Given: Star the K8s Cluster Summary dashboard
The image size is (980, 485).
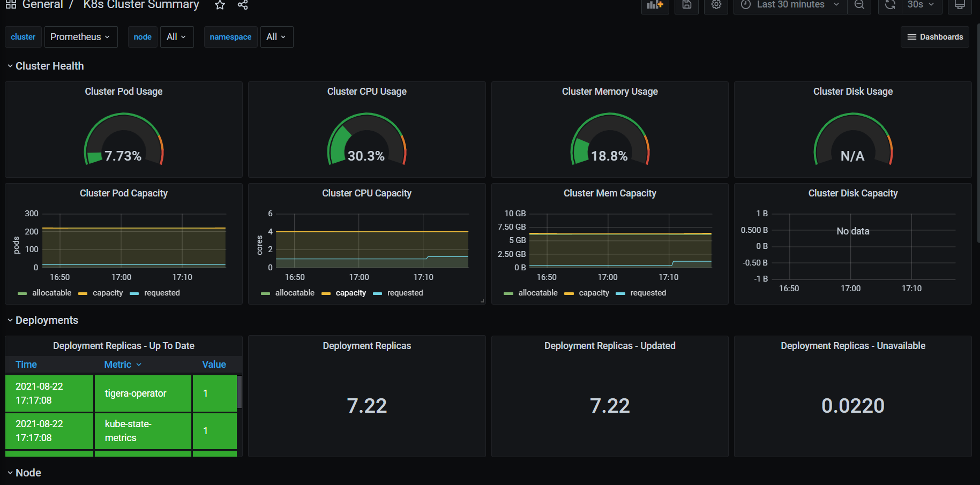Looking at the screenshot, I should coord(220,5).
